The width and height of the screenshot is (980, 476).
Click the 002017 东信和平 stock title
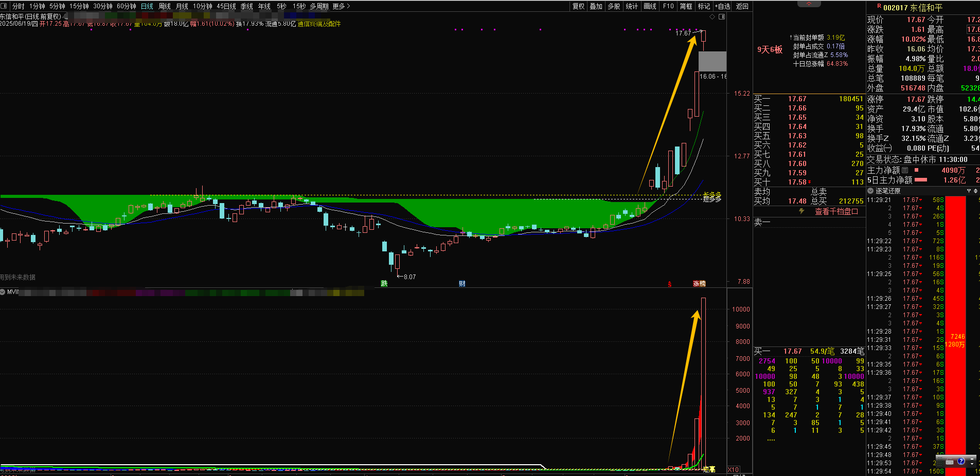coord(913,8)
